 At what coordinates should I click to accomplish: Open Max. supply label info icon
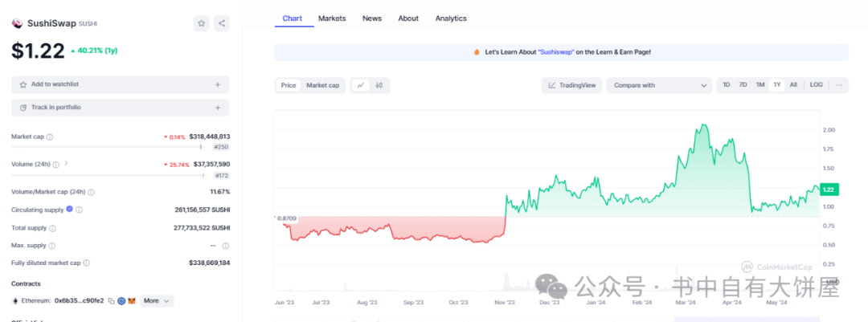(51, 246)
